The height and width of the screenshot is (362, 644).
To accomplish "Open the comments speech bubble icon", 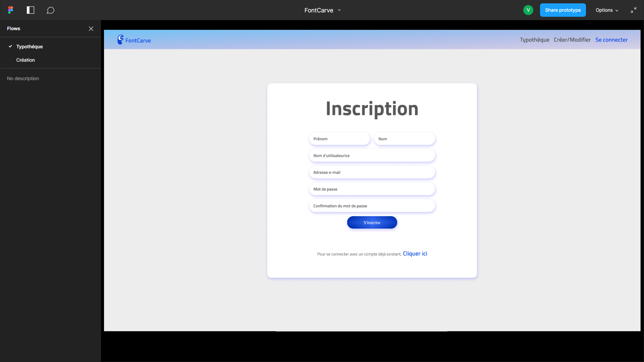I will pos(50,10).
